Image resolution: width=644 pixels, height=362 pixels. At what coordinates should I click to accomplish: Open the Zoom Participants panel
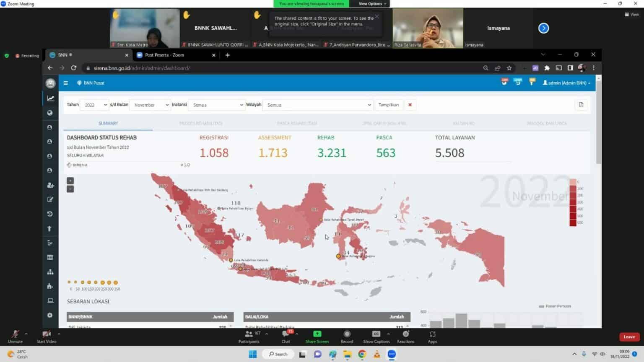click(249, 336)
